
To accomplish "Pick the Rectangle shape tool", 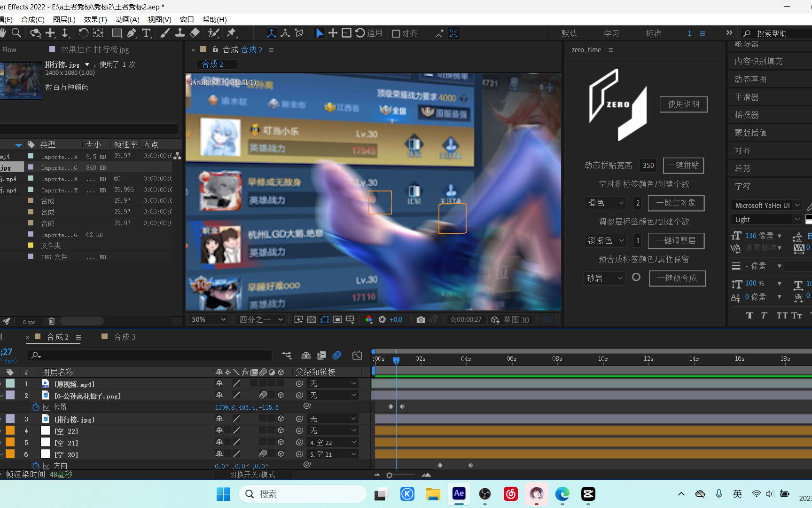I will [117, 33].
